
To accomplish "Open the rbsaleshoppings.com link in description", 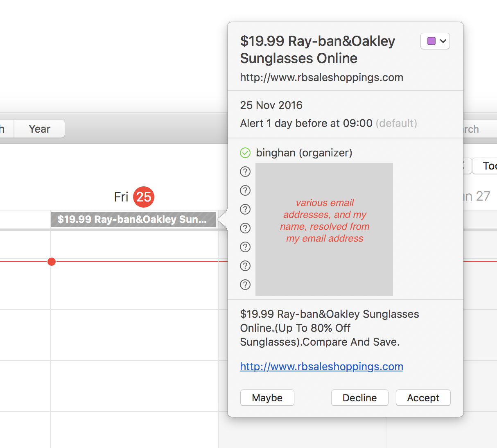I will (321, 367).
